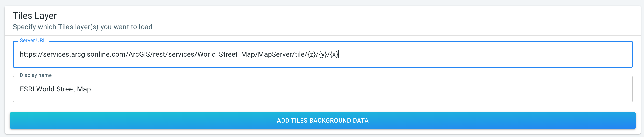The height and width of the screenshot is (137, 644).
Task: Click the Display name floating label
Action: point(36,75)
